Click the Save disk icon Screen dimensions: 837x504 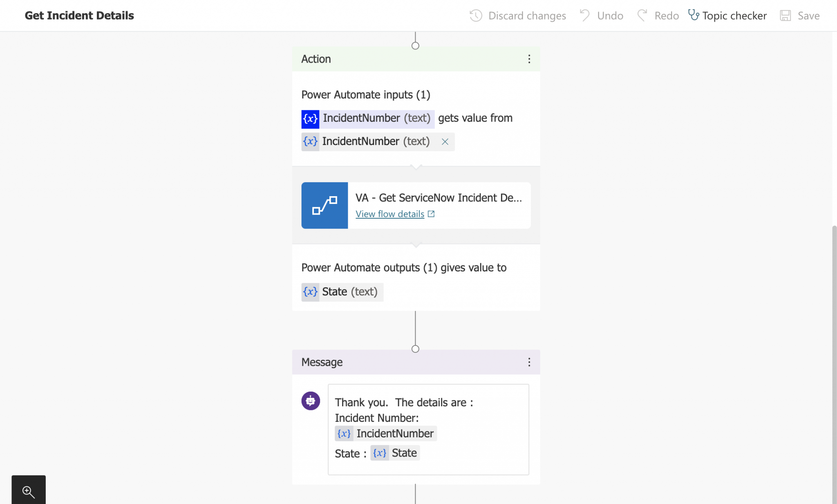[785, 15]
